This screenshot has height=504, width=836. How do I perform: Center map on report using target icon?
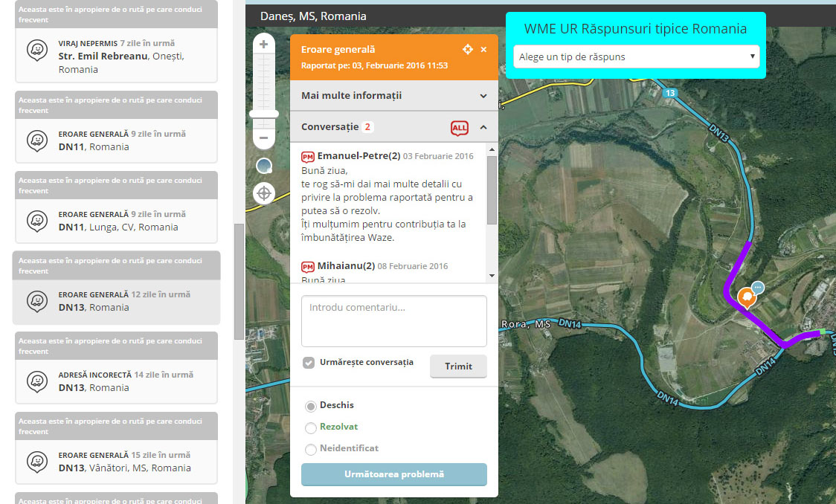click(x=468, y=49)
